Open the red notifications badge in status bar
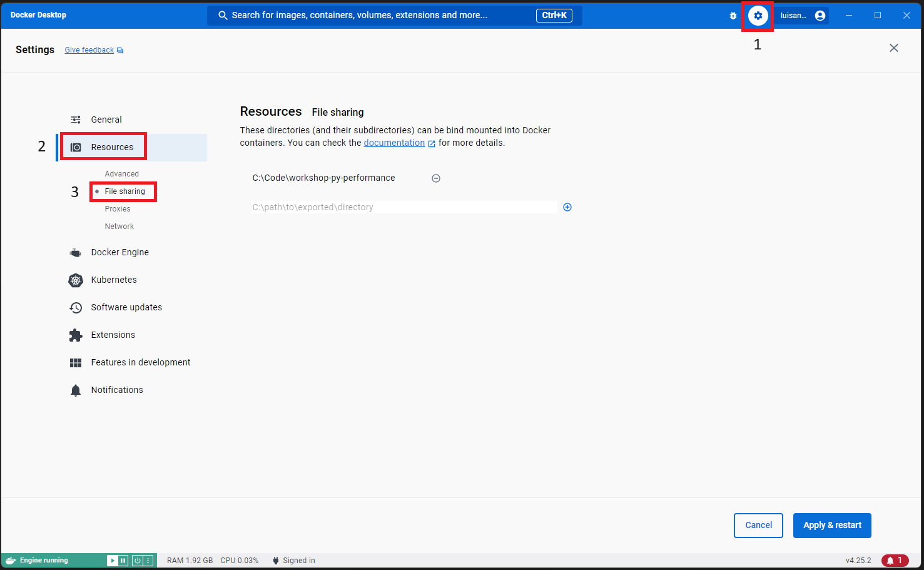924x570 pixels. pos(895,561)
